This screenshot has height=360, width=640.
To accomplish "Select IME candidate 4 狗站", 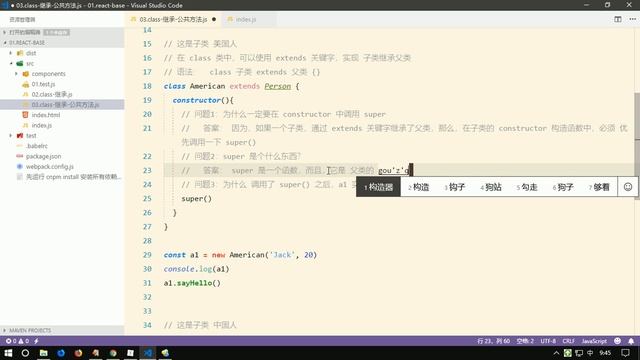I will pos(491,187).
